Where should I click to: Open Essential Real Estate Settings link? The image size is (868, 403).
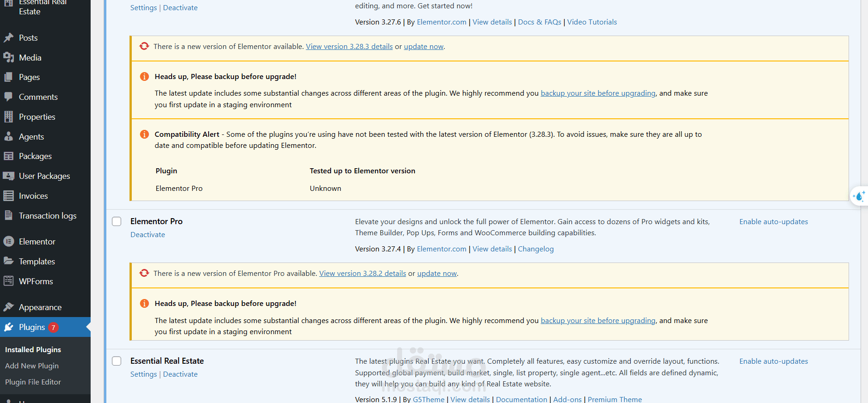tap(144, 374)
